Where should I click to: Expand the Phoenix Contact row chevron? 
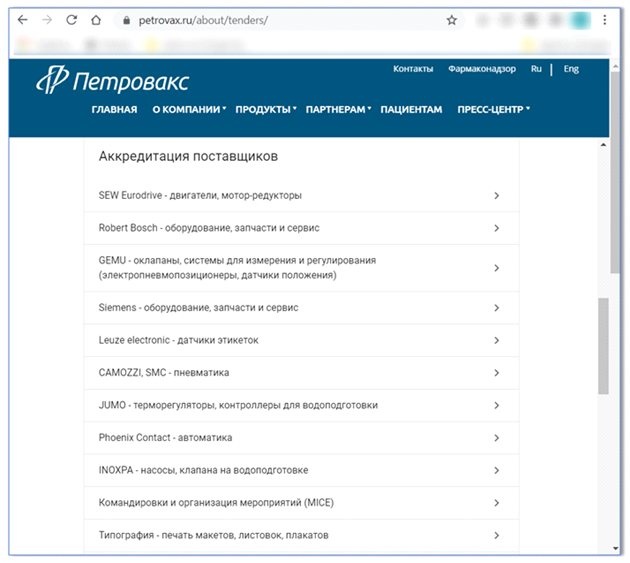pyautogui.click(x=497, y=438)
